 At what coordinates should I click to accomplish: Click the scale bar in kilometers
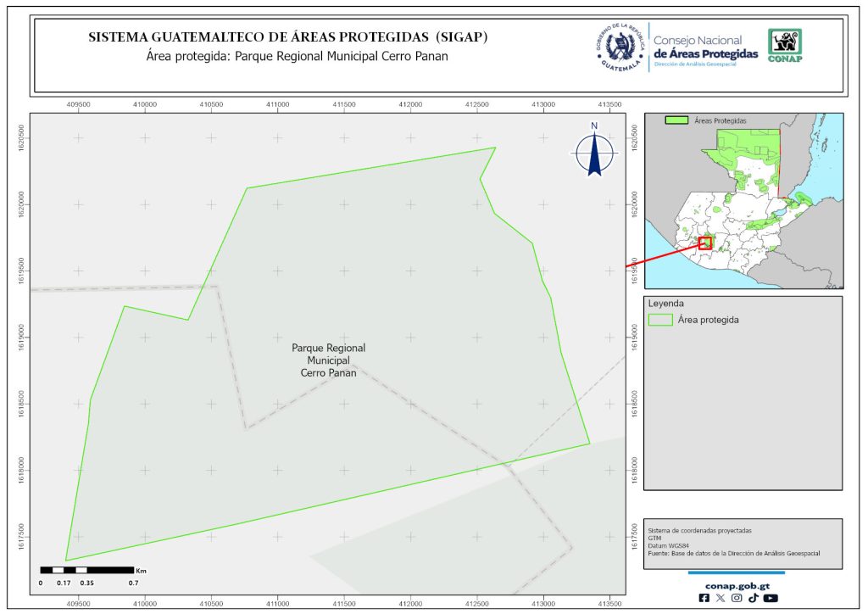pos(87,570)
